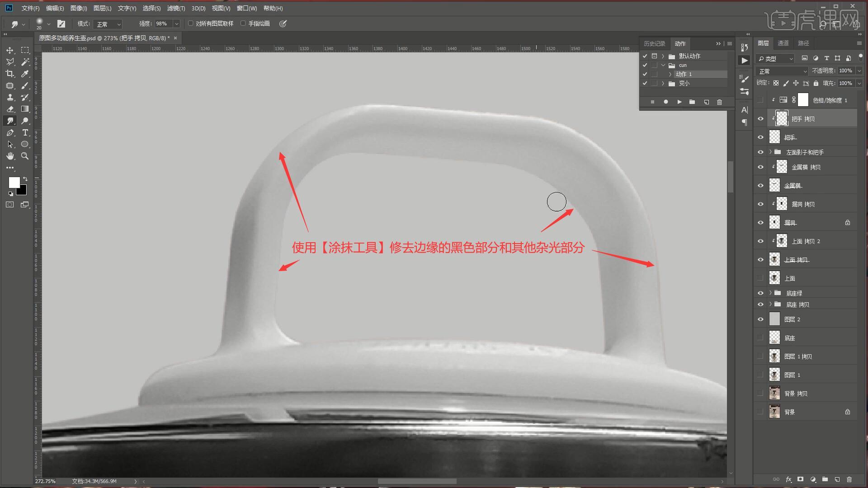The height and width of the screenshot is (488, 868).
Task: Select the Crop tool
Action: [x=10, y=74]
